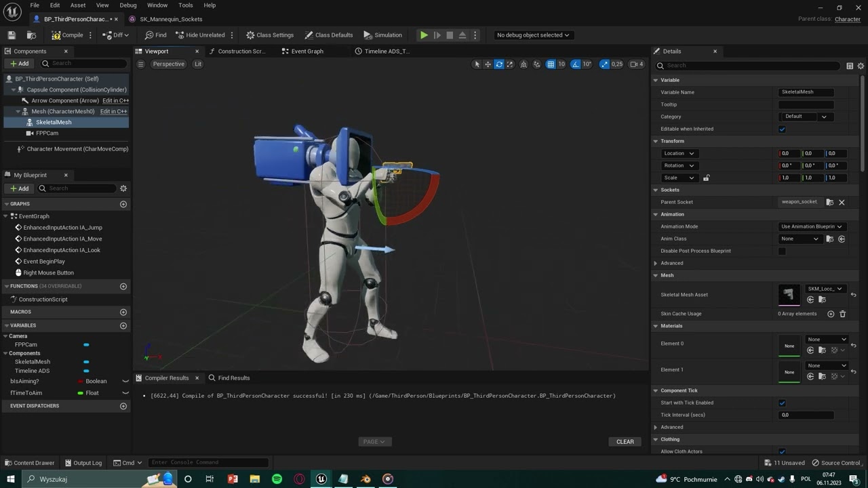Screen dimensions: 868x488
Task: Open the Anim Class dropdown
Action: [x=800, y=239]
